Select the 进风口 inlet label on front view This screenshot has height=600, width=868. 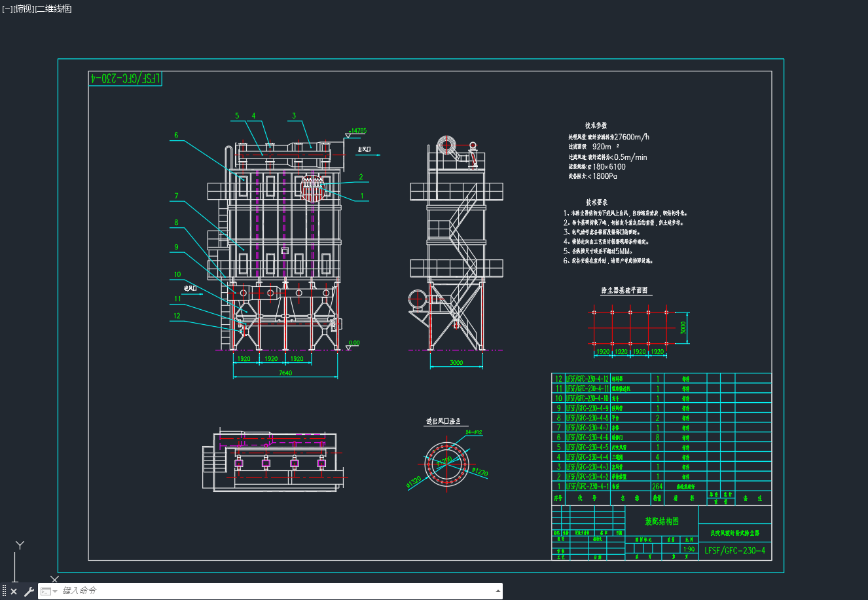190,288
